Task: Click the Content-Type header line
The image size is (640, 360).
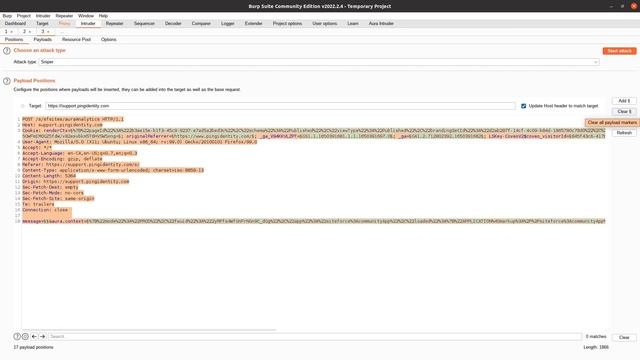Action: pos(113,170)
